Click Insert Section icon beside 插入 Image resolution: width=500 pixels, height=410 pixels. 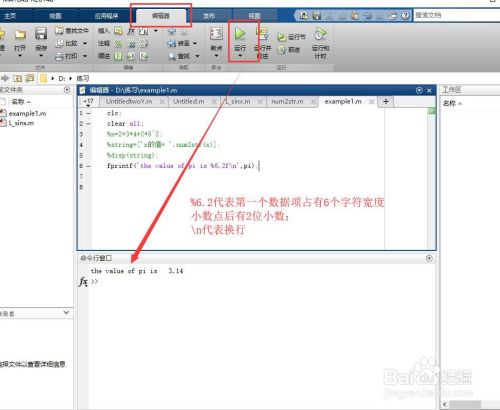pos(118,31)
